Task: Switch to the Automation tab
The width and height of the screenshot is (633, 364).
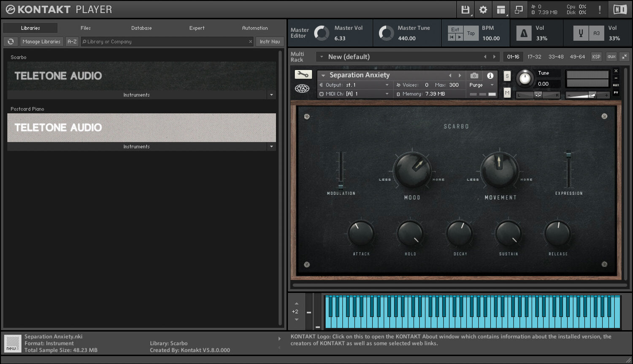Action: click(255, 28)
